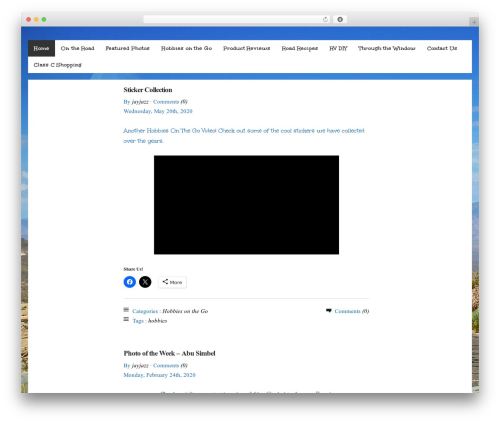Select Hobbies on the Go in navigation
Viewport: 500px width, 423px height.
click(x=186, y=48)
